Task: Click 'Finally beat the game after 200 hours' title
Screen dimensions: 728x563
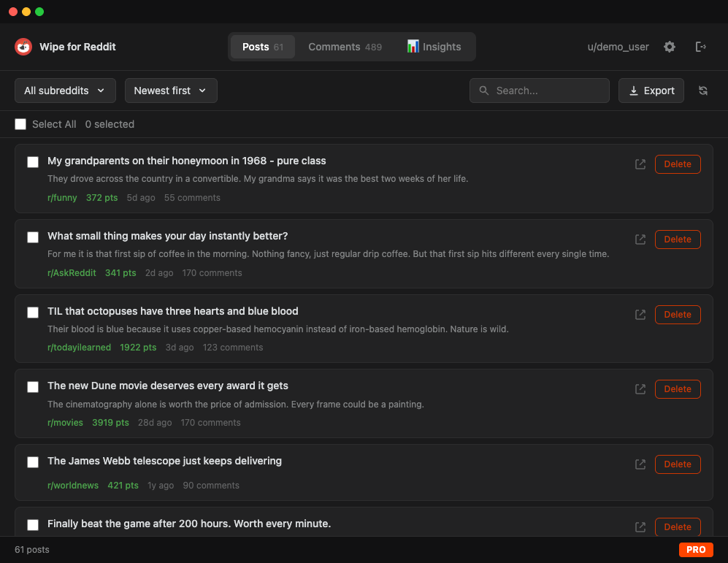Action: pos(189,524)
